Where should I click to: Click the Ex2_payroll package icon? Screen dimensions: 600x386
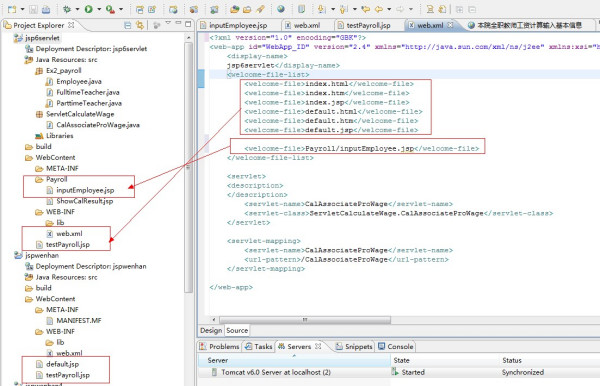39,70
